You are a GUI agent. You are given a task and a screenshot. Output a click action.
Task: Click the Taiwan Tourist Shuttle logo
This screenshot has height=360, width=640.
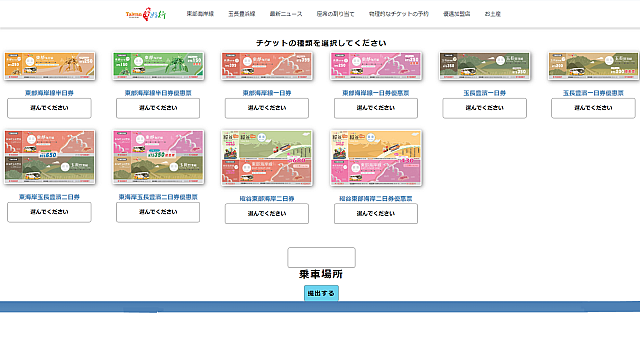pos(146,14)
